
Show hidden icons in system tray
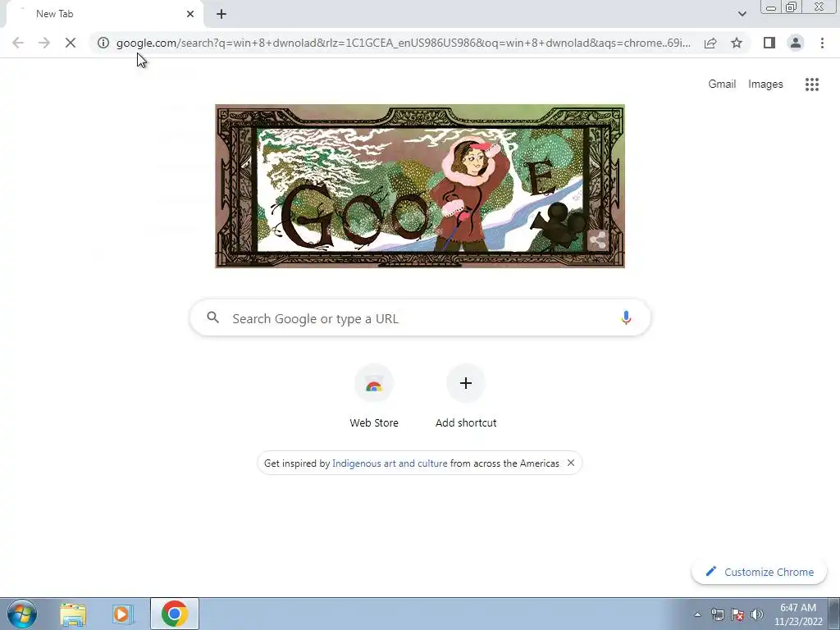[697, 614]
